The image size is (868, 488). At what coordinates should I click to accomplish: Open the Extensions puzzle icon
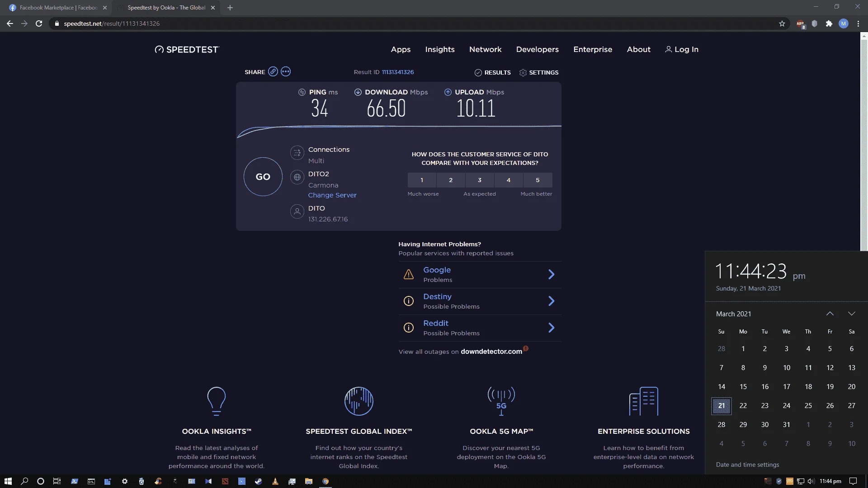pyautogui.click(x=829, y=23)
